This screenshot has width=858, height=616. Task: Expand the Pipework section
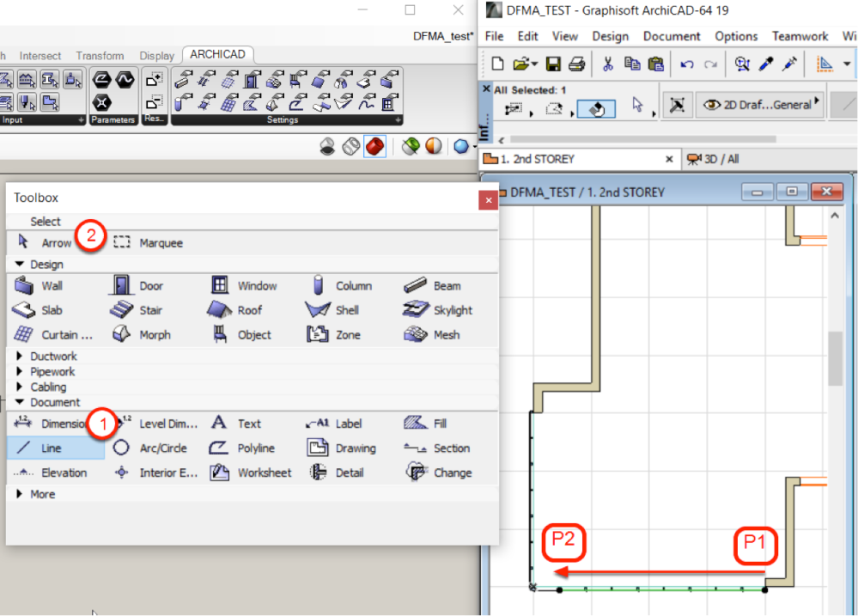pos(20,371)
